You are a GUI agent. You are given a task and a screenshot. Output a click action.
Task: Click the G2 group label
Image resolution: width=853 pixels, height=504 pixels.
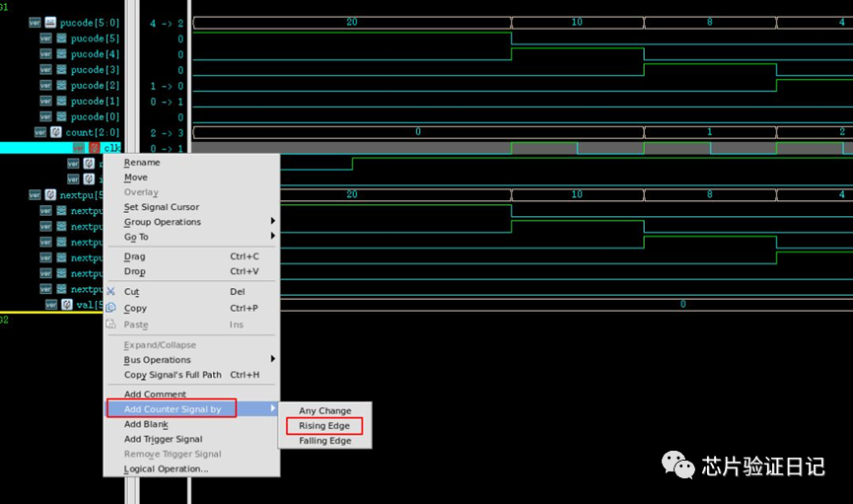pyautogui.click(x=4, y=320)
